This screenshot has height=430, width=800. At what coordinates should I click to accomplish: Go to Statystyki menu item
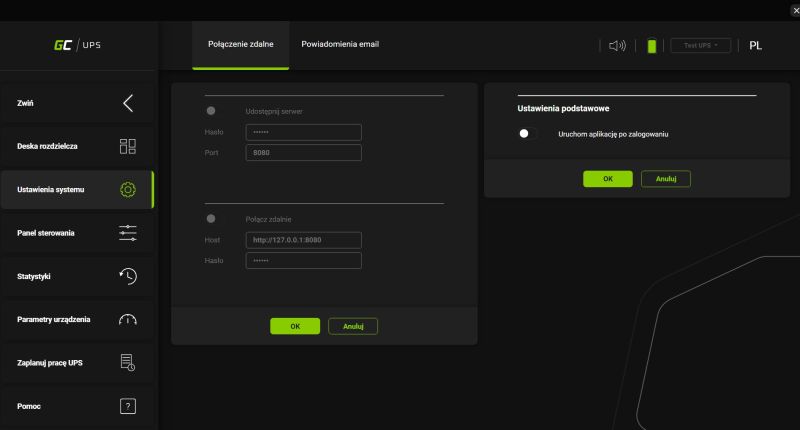pos(77,276)
